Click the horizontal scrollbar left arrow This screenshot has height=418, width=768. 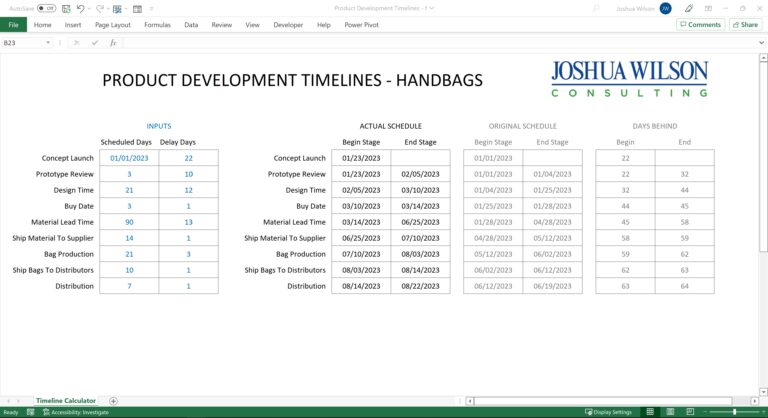pyautogui.click(x=470, y=401)
